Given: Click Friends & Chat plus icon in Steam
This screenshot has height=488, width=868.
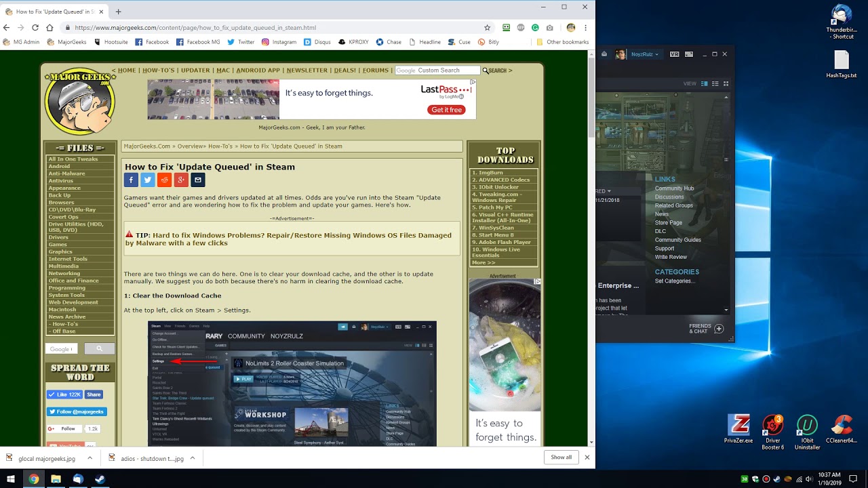Looking at the screenshot, I should [x=719, y=329].
